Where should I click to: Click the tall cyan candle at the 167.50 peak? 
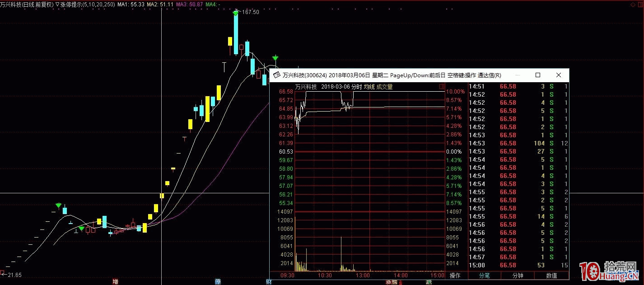point(236,34)
